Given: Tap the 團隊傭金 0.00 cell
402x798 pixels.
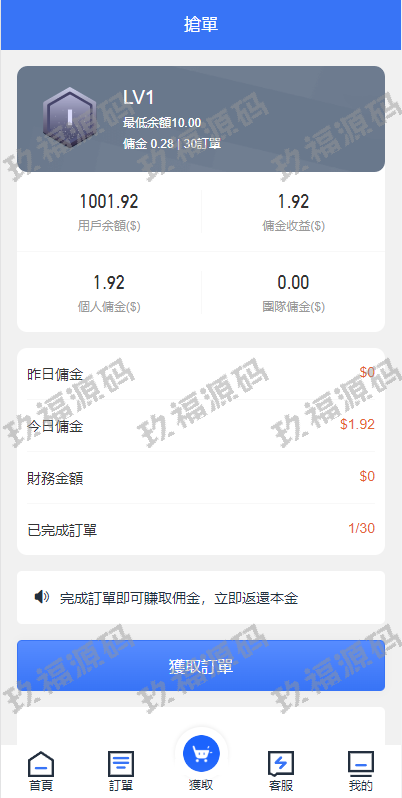Looking at the screenshot, I should 294,293.
